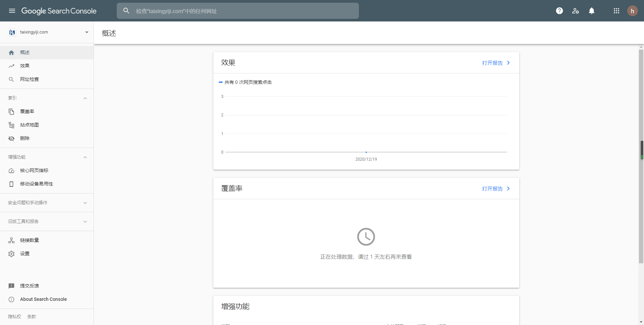Image resolution: width=644 pixels, height=325 pixels.
Task: Focus the URL inspection search field
Action: 237,11
